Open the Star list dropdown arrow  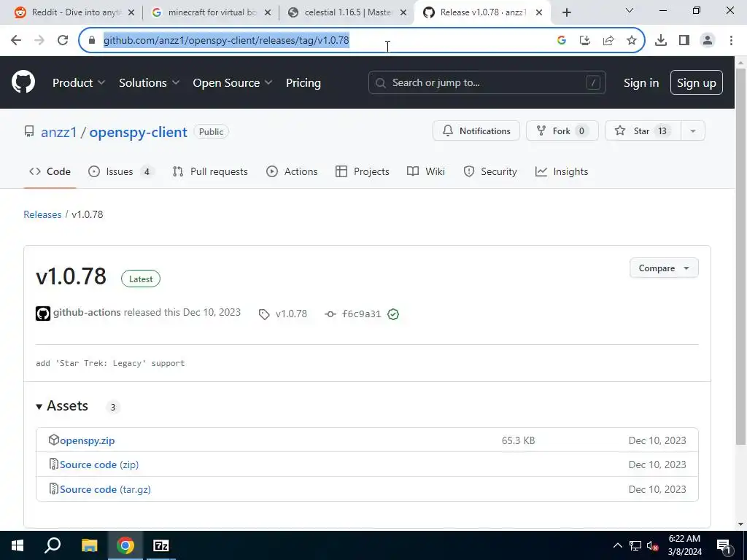pos(693,131)
